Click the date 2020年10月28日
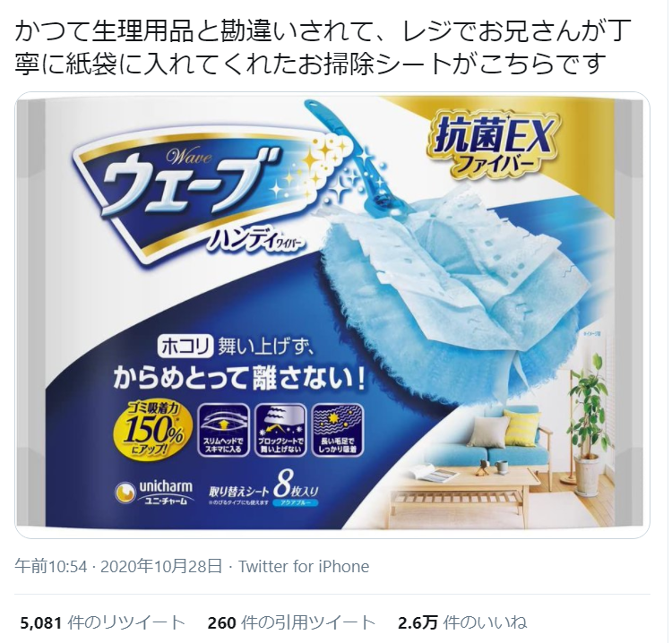The height and width of the screenshot is (643, 672). (161, 566)
